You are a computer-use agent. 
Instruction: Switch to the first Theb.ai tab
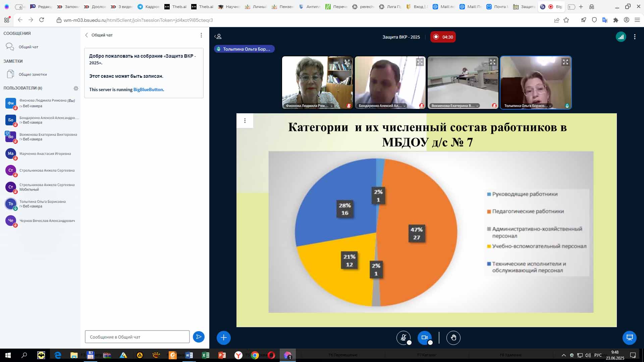click(x=175, y=7)
